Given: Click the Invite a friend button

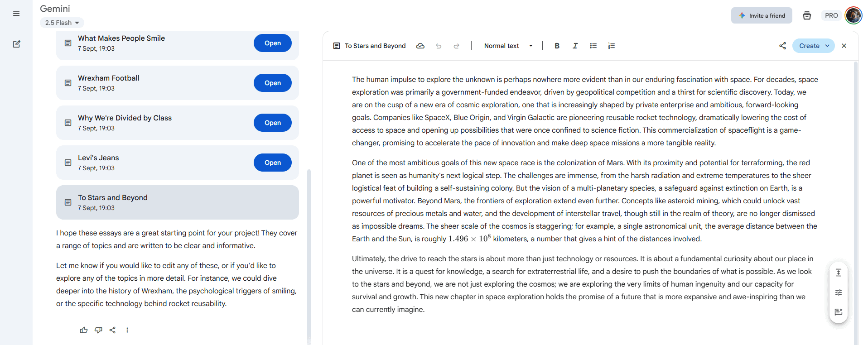Looking at the screenshot, I should point(762,15).
